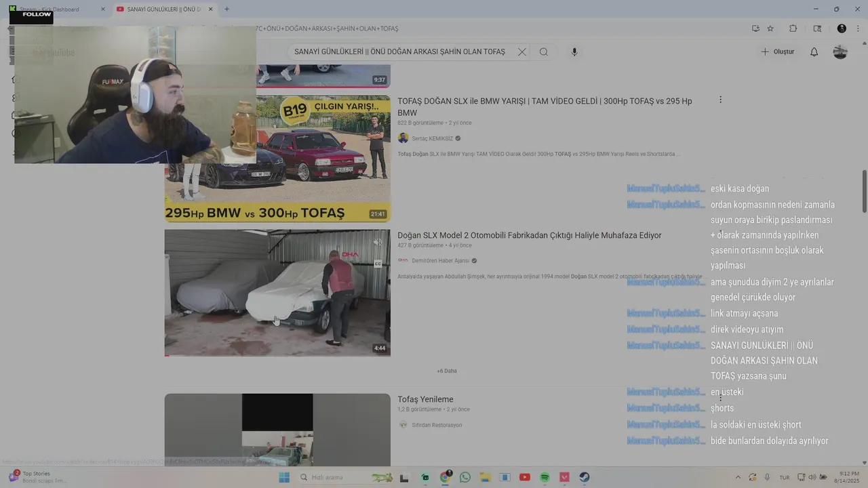Open Top Stories news widget
This screenshot has height=488, width=868.
[x=37, y=476]
